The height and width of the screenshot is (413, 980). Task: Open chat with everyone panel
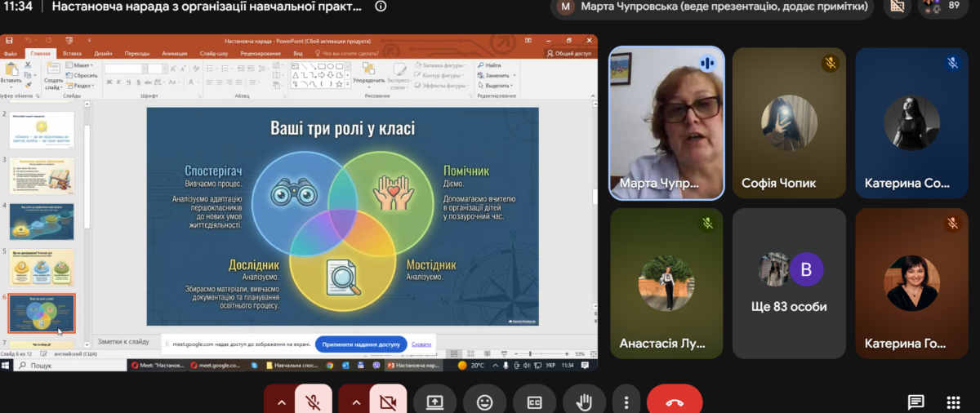[x=916, y=402]
